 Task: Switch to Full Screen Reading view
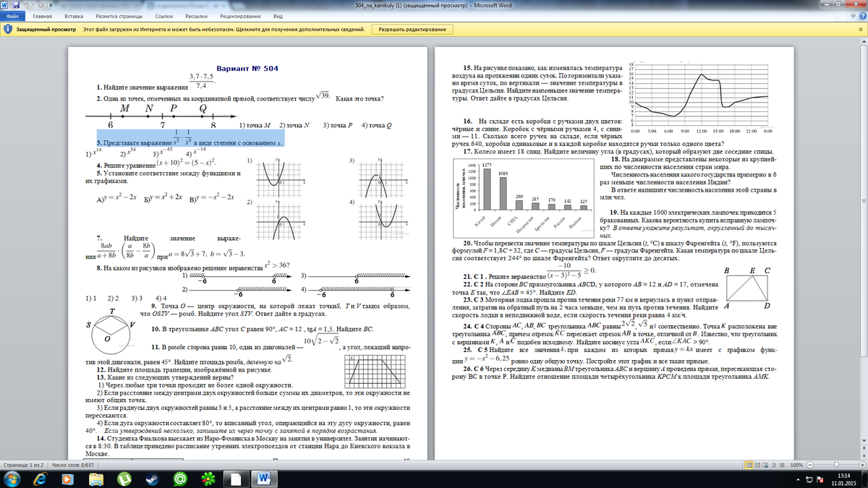point(756,465)
